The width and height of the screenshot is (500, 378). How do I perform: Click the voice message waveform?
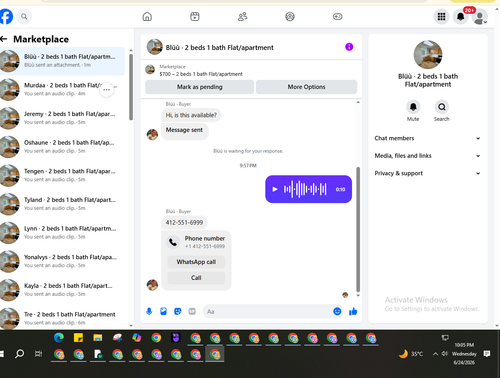tap(305, 189)
